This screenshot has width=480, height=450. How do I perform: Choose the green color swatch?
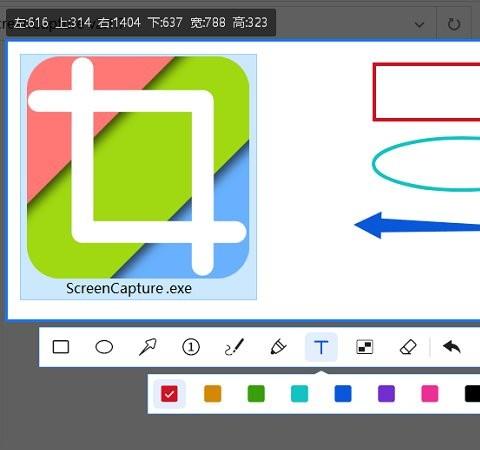256,394
